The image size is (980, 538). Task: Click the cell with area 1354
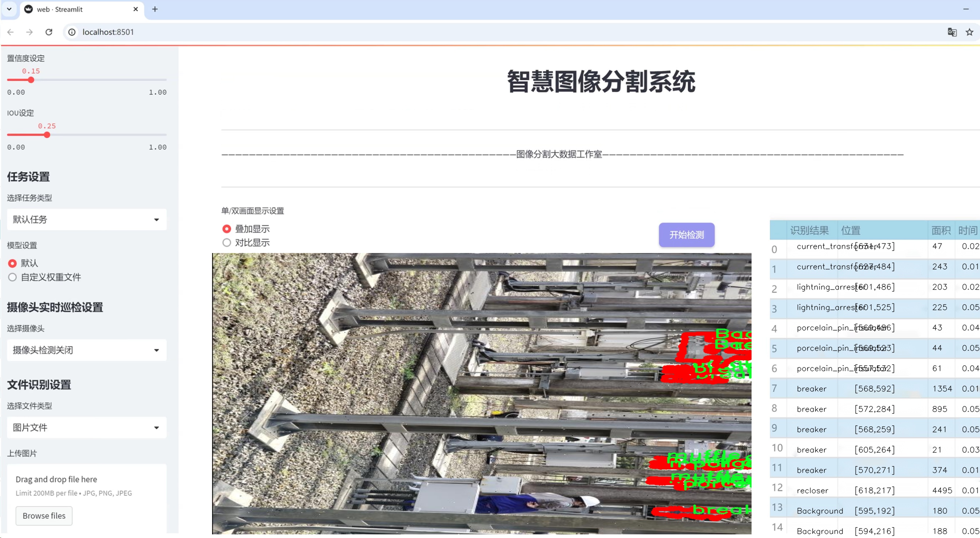941,389
